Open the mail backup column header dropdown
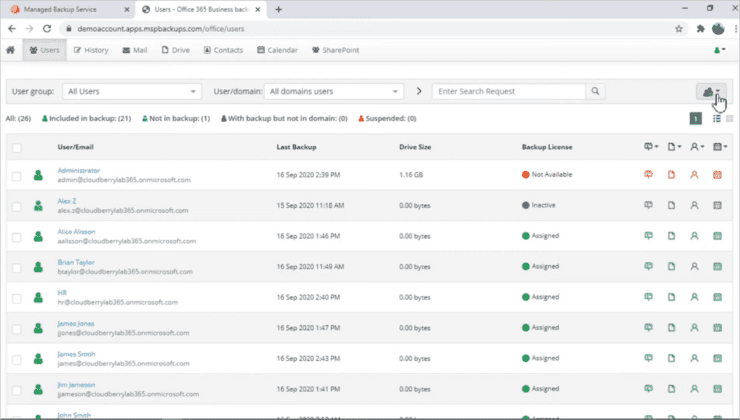This screenshot has width=740, height=420. tap(651, 147)
